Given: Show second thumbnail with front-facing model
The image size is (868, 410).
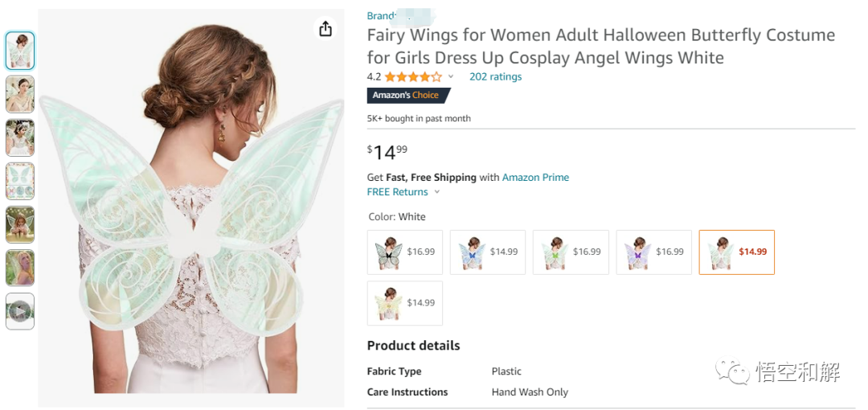Looking at the screenshot, I should click(x=20, y=94).
